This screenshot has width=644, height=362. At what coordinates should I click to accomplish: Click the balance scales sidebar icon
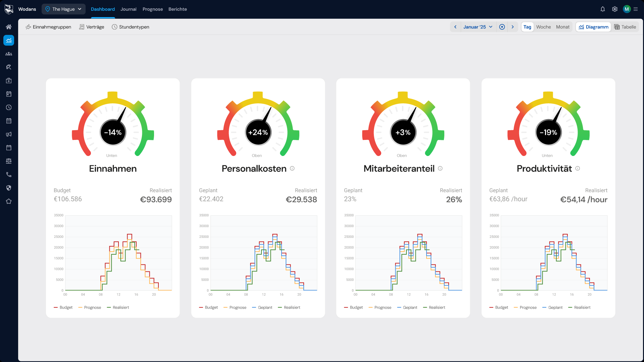(9, 161)
